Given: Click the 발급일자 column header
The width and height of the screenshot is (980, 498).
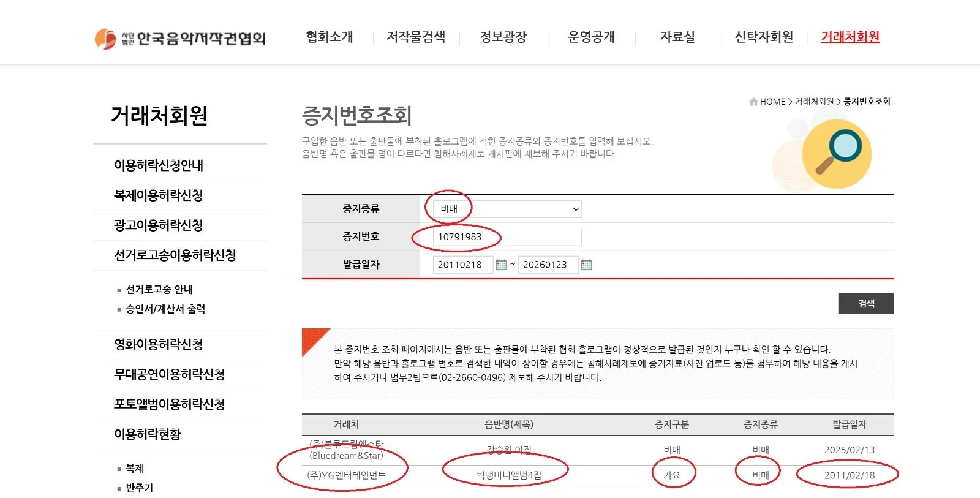Looking at the screenshot, I should (850, 424).
